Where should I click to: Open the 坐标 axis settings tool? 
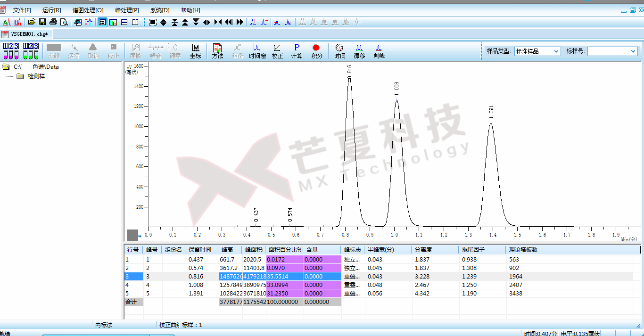(195, 51)
